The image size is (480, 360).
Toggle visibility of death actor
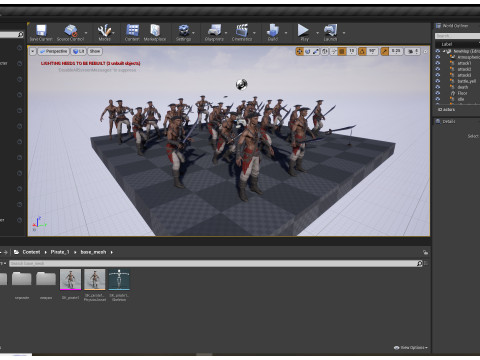pyautogui.click(x=438, y=87)
